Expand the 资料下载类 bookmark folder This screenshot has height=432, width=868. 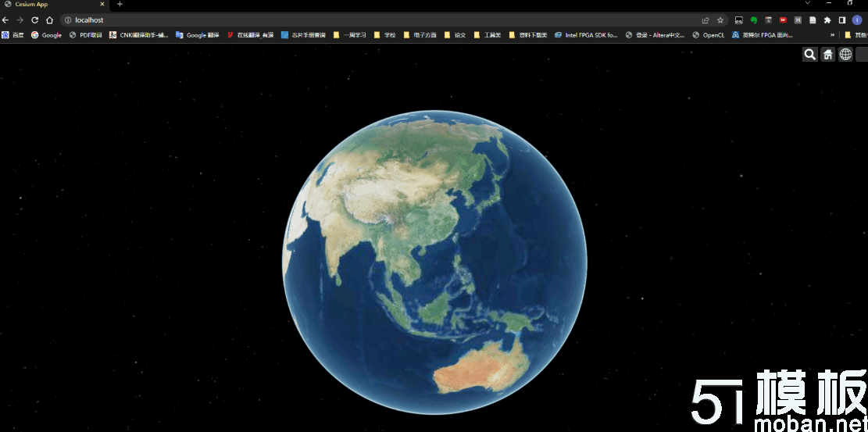click(528, 35)
